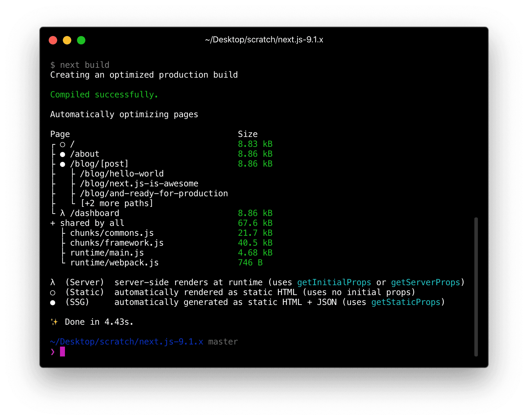This screenshot has height=420, width=528.
Task: Click the '+ shared by all' row
Action: coord(87,223)
